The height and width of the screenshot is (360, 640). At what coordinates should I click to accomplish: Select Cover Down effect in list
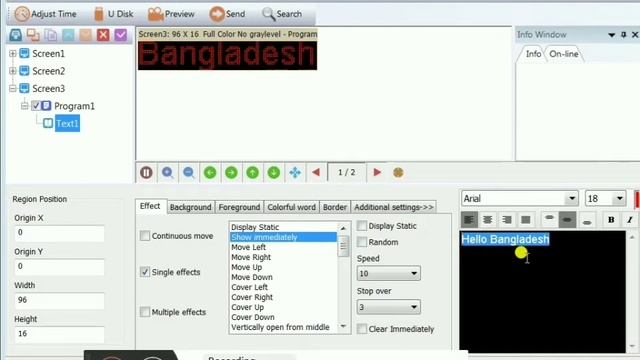point(283,317)
